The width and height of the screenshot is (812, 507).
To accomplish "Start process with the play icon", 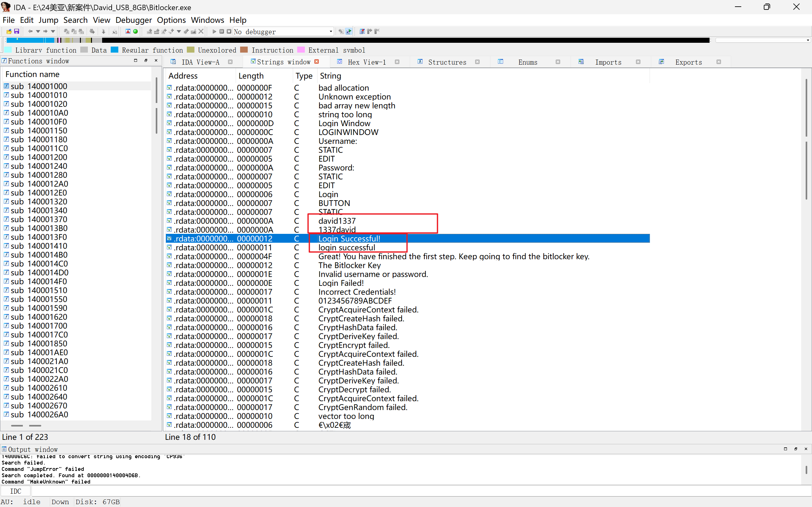I will pos(214,31).
